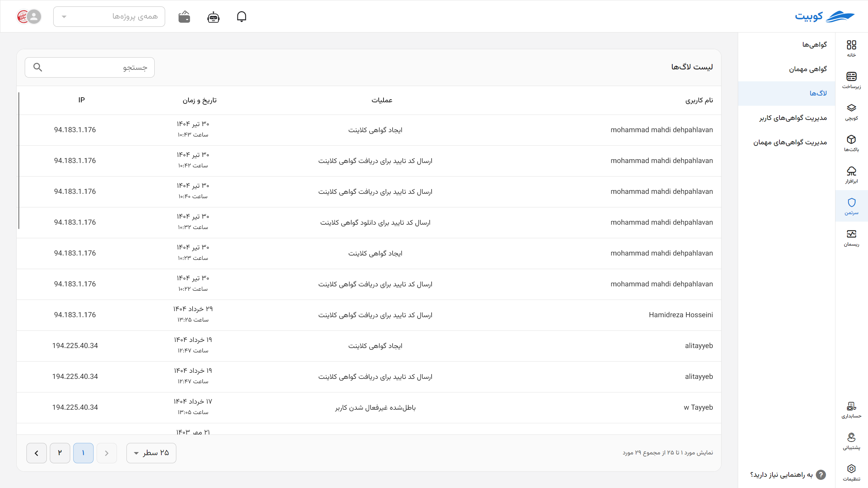Open the ریسمان sidebar icon
The height and width of the screenshot is (488, 868).
pos(851,238)
